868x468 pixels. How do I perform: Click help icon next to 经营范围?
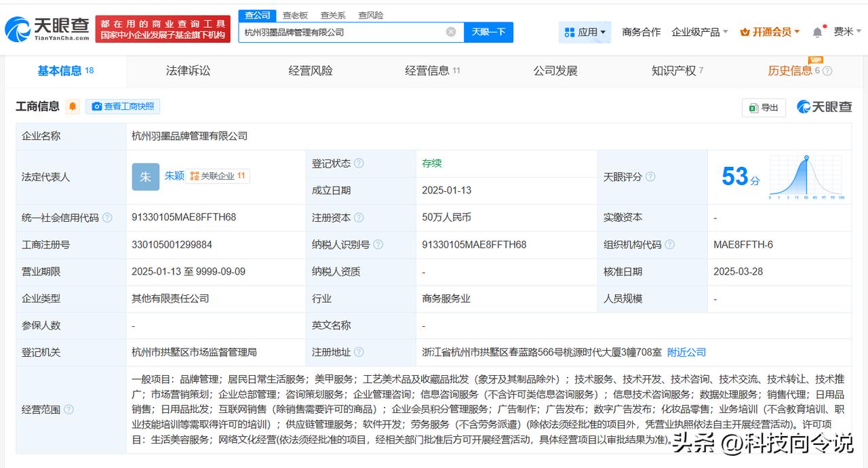tap(68, 410)
